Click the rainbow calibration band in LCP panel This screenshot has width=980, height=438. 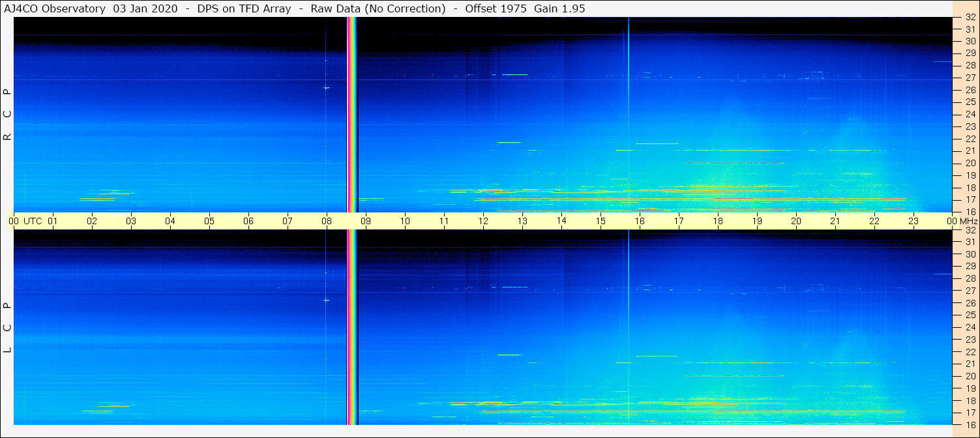pos(352,327)
